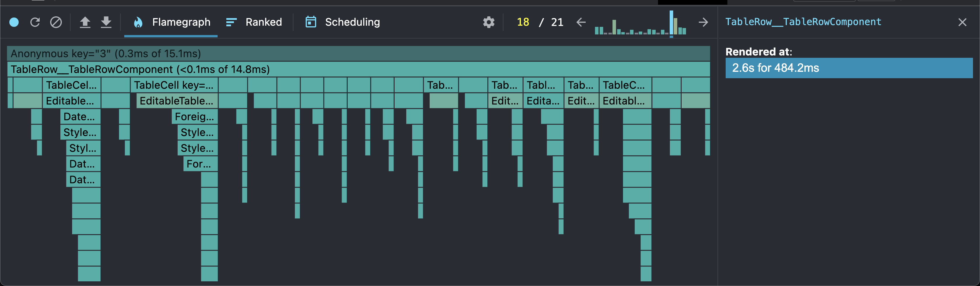Screen dimensions: 980x286
Task: Open the profiler settings gear
Action: click(489, 22)
